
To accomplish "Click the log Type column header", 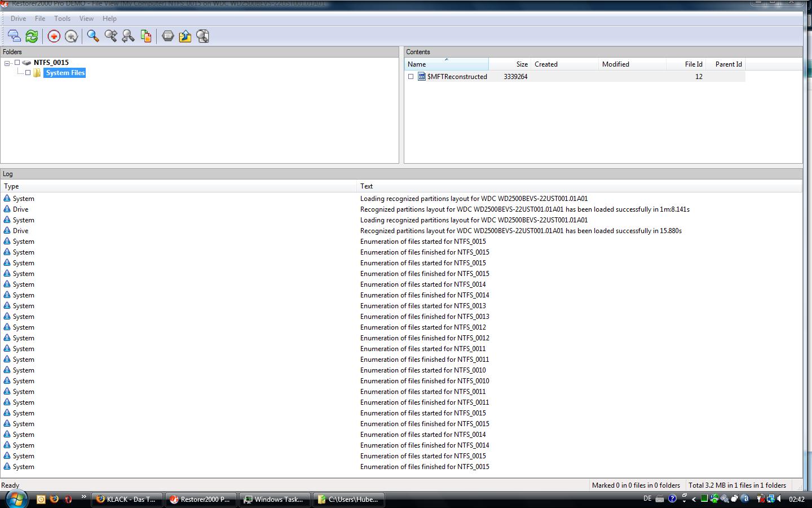I will coord(179,186).
